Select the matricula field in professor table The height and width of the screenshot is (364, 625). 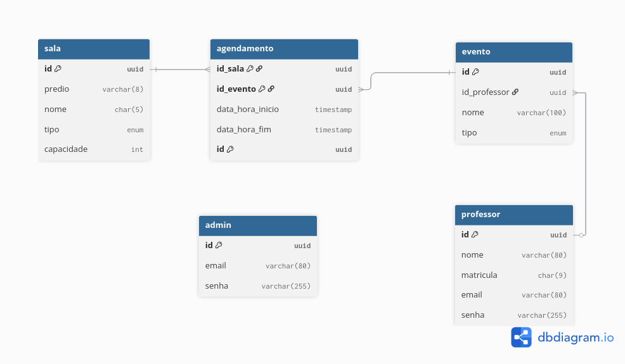(513, 275)
